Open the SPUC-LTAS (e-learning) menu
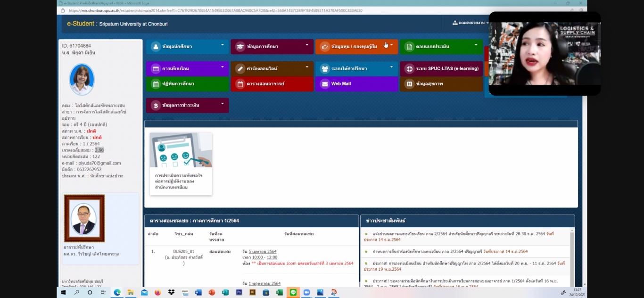Viewport: 644px width, 298px height. click(441, 69)
